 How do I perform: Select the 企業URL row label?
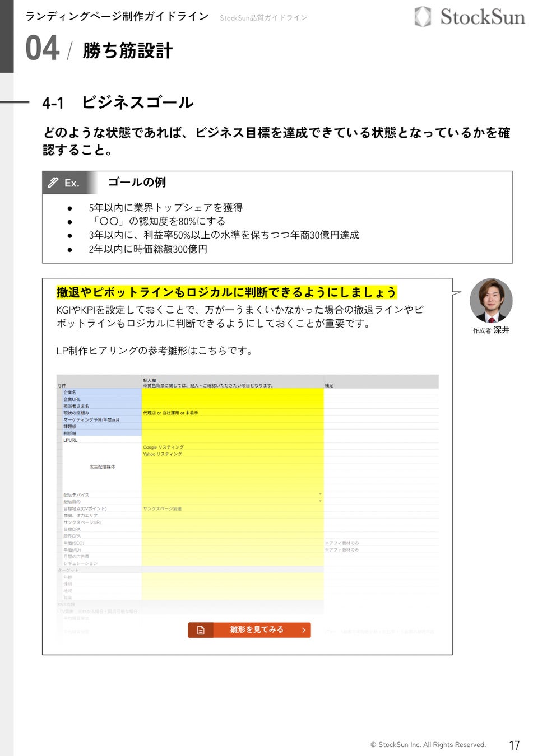(72, 399)
